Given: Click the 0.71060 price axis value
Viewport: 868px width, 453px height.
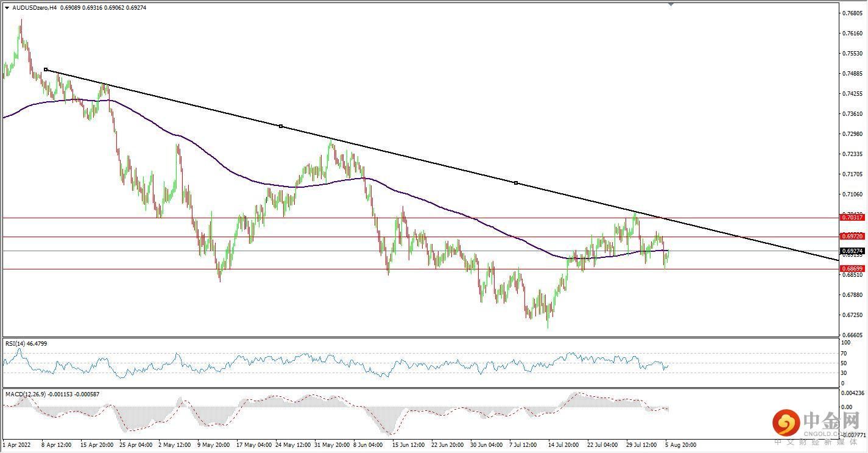Looking at the screenshot, I should tap(852, 194).
